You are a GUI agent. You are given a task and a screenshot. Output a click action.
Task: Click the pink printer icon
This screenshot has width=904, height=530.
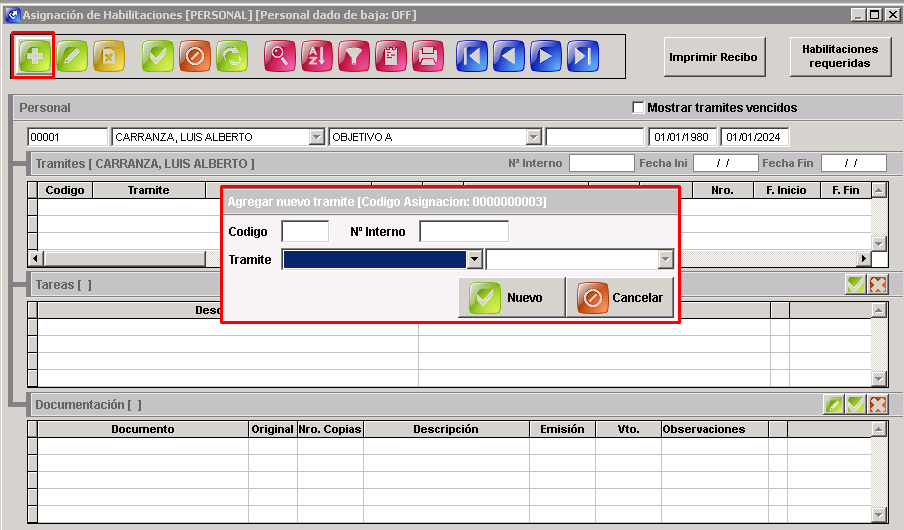428,56
